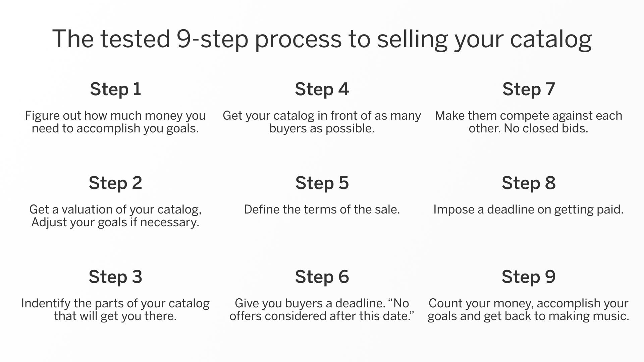The image size is (644, 362).
Task: Select the Step 4 heading
Action: pos(322,89)
